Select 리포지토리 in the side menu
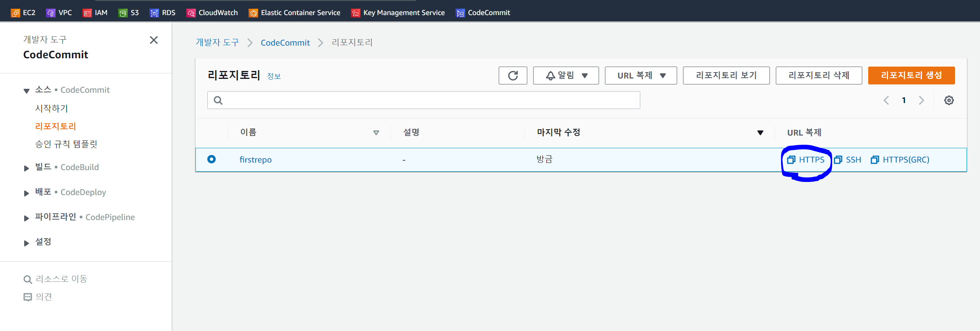The height and width of the screenshot is (331, 980). pyautogui.click(x=56, y=126)
